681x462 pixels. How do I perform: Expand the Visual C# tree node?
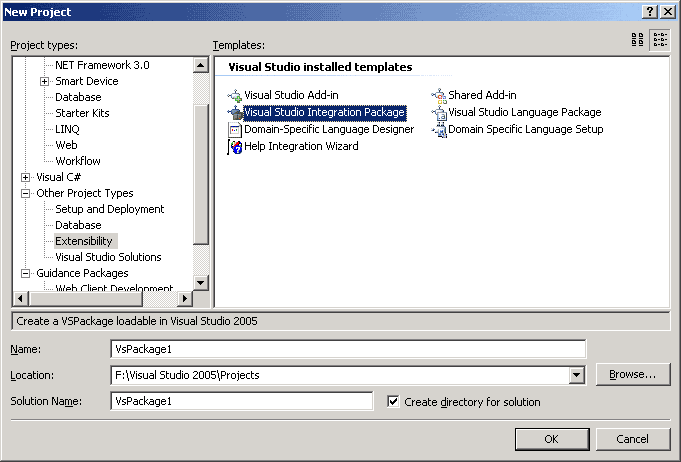click(25, 177)
